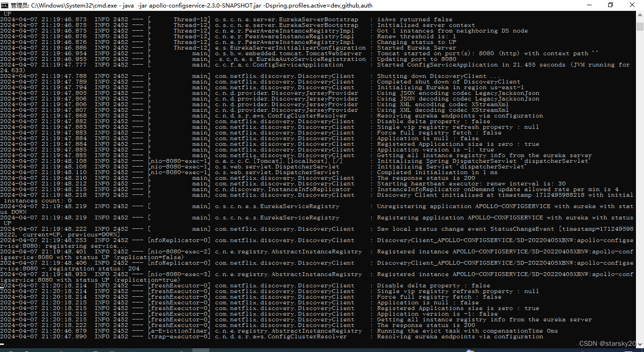This screenshot has width=644, height=352.
Task: Click the 'Tomcat started on port(s): 8080' message
Action: click(487, 53)
